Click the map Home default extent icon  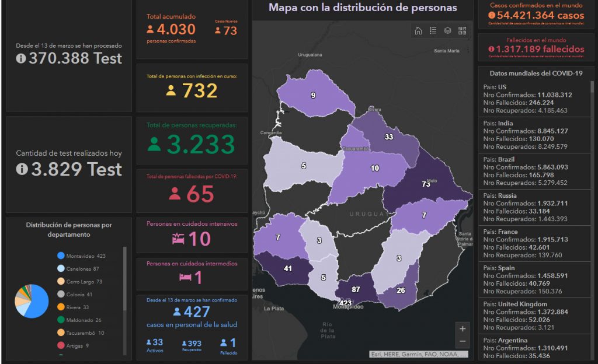coord(418,31)
